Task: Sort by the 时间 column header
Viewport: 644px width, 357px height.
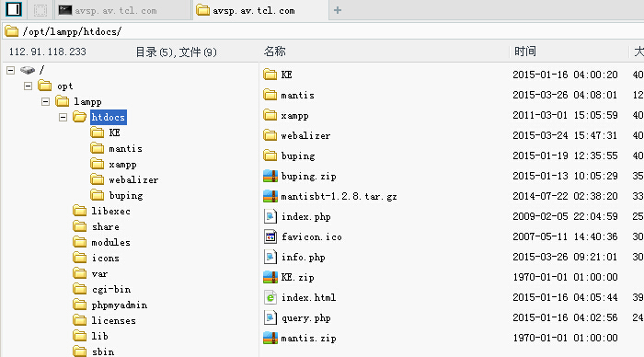Action: tap(525, 52)
